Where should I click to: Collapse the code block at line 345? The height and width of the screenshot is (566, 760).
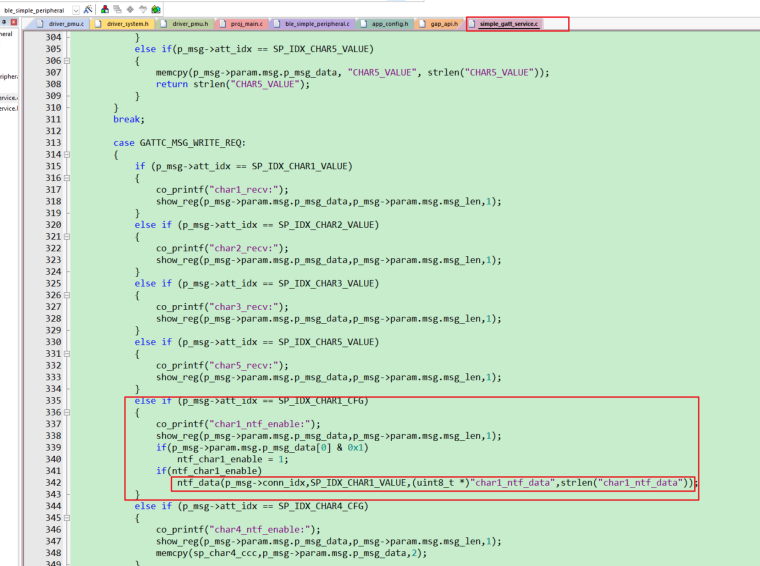click(x=67, y=518)
